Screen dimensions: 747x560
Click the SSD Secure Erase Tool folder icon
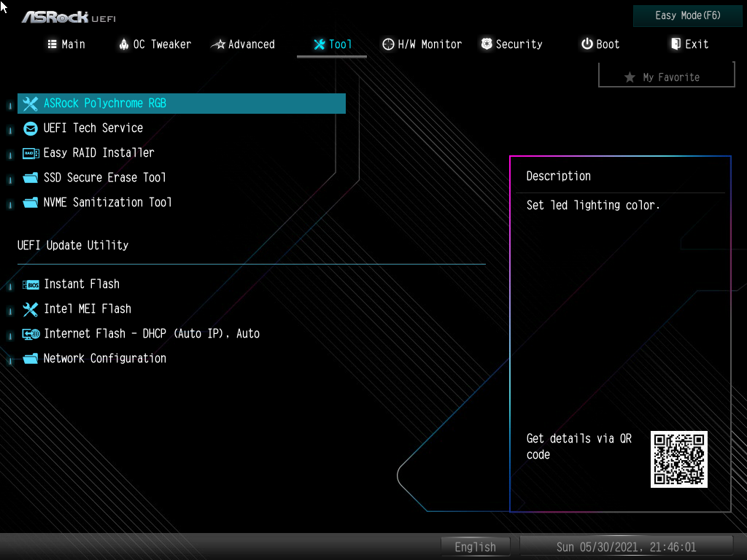(x=31, y=178)
